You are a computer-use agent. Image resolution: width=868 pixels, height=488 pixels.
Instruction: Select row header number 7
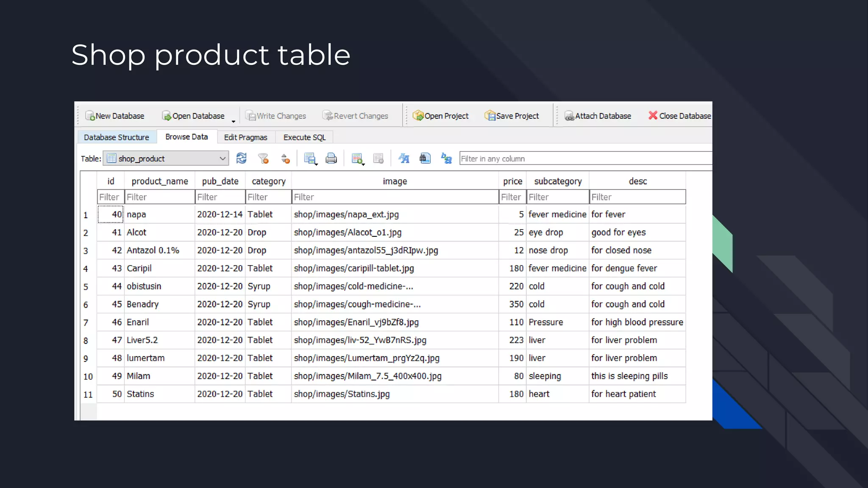(x=86, y=323)
